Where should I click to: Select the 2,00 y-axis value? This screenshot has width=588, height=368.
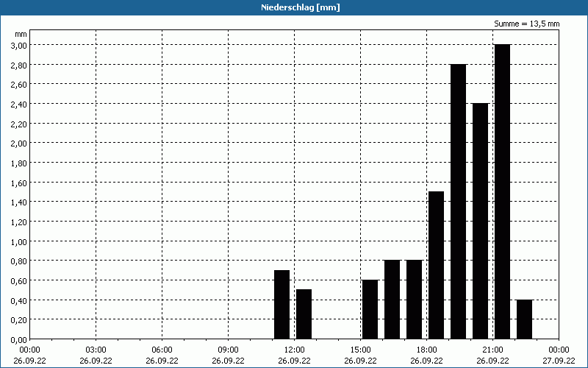click(19, 143)
